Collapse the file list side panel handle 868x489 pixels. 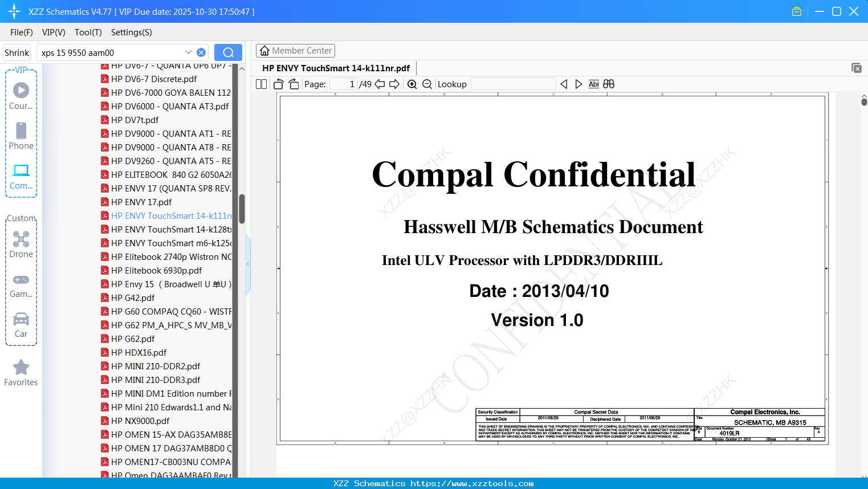coord(248,263)
